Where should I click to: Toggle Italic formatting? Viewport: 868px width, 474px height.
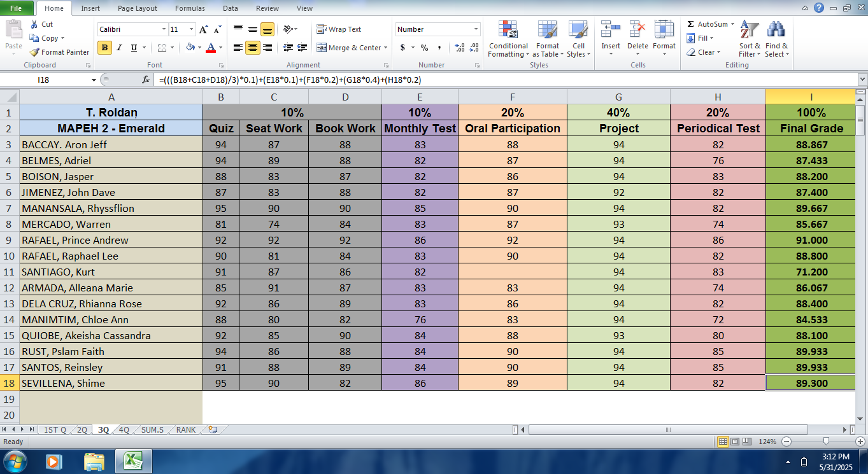pos(119,48)
